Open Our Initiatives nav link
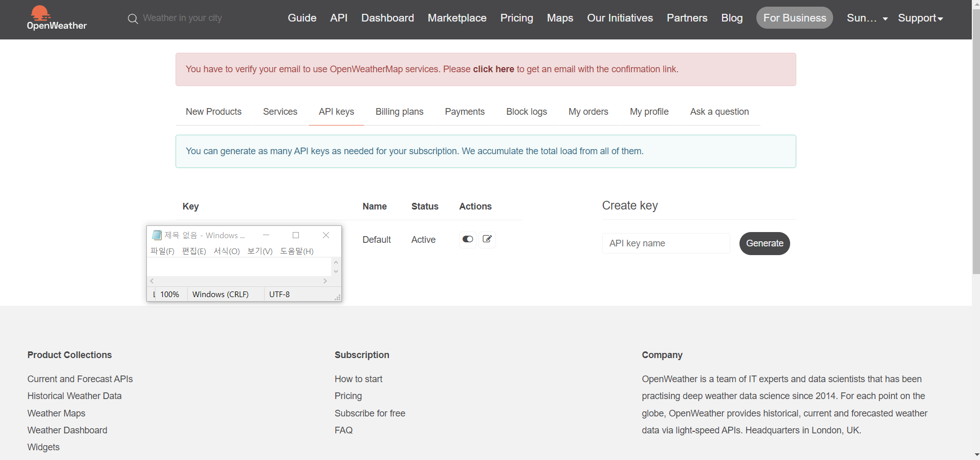Viewport: 980px width, 460px height. 620,18
